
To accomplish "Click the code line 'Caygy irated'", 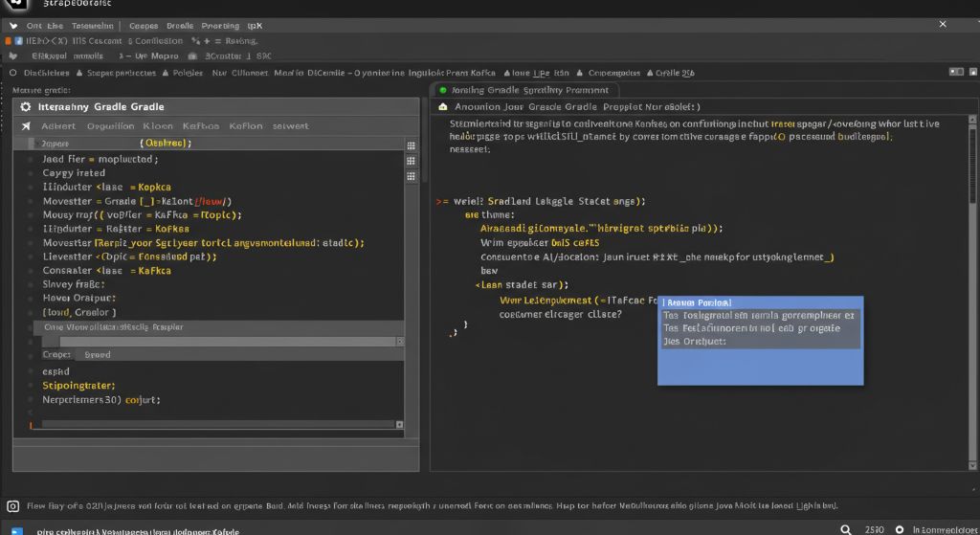I will (74, 173).
